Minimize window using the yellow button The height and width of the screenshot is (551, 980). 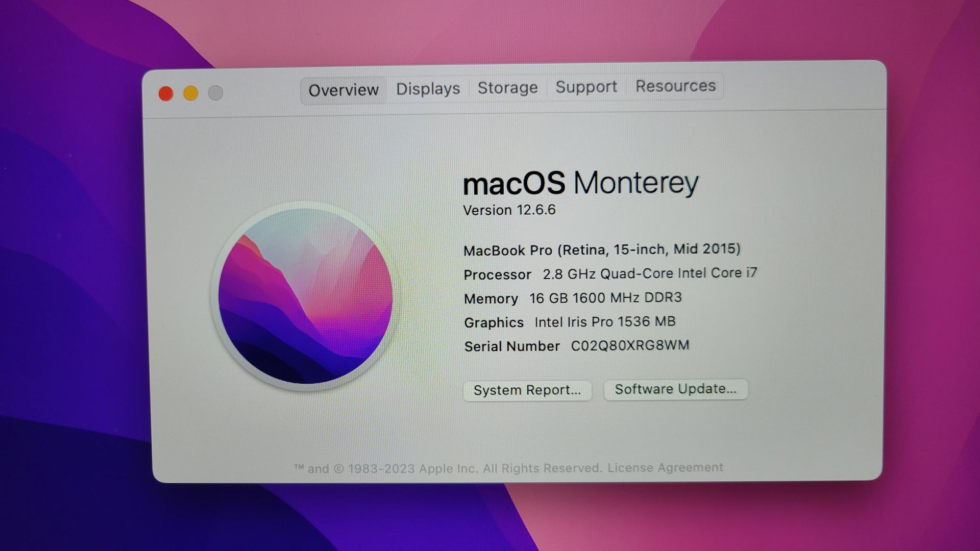pyautogui.click(x=191, y=93)
